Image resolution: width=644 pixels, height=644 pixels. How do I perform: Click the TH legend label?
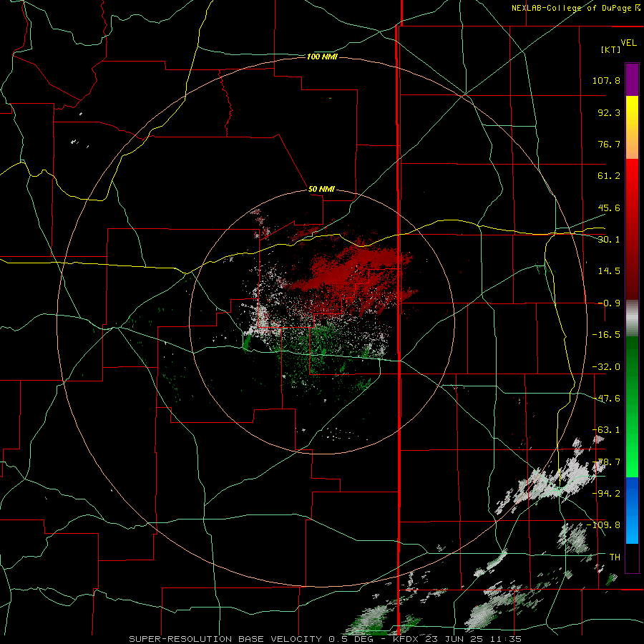click(x=615, y=557)
